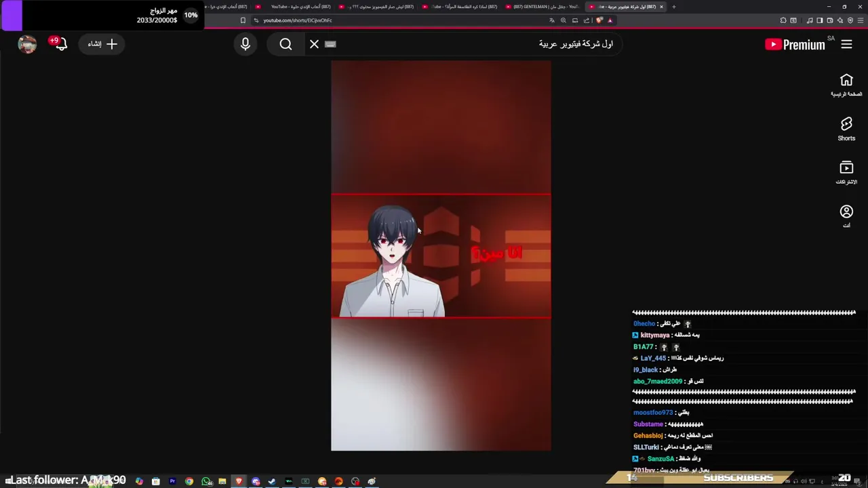Click chat username Gehasbioj
The image size is (868, 488).
coord(648,435)
